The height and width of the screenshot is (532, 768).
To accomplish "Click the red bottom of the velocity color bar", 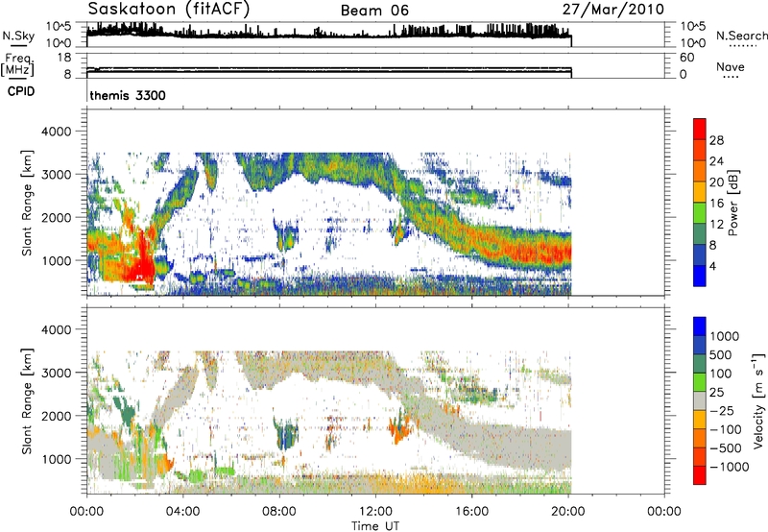I will pyautogui.click(x=700, y=475).
